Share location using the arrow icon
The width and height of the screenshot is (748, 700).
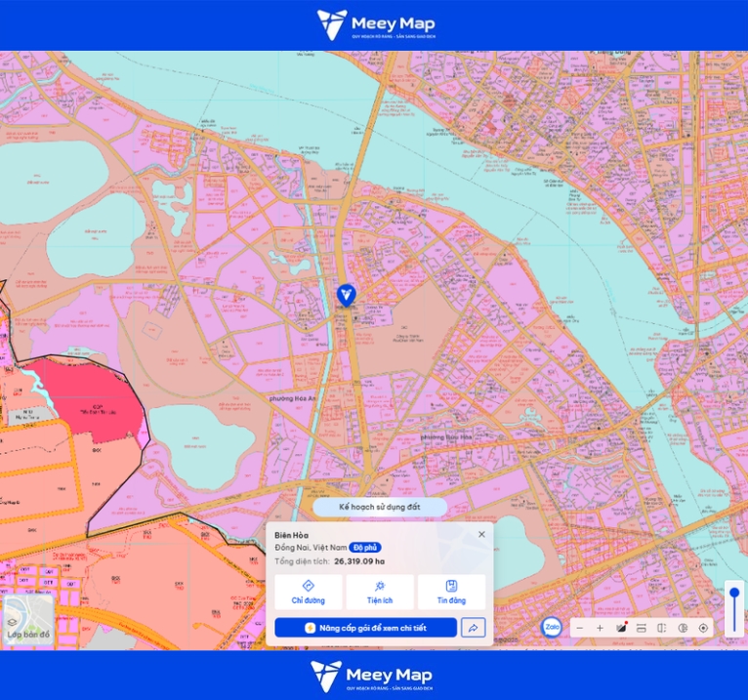tap(474, 628)
